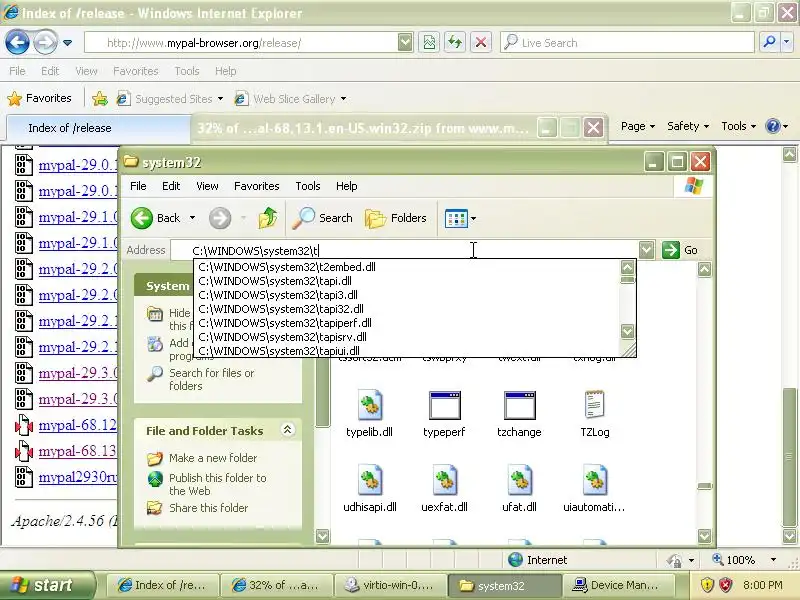Click IE refresh icon
800x600 pixels.
(455, 42)
